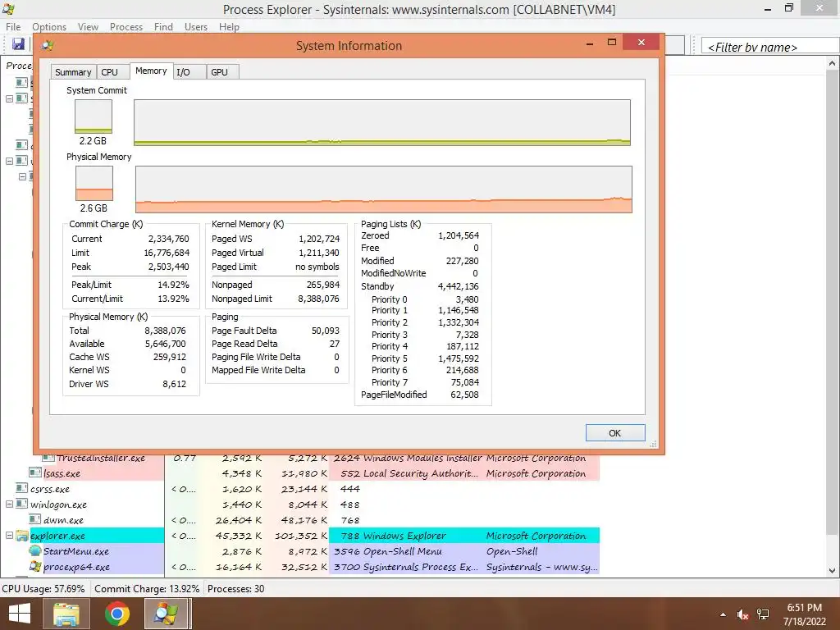
Task: Select the Memory tab
Action: pos(151,71)
